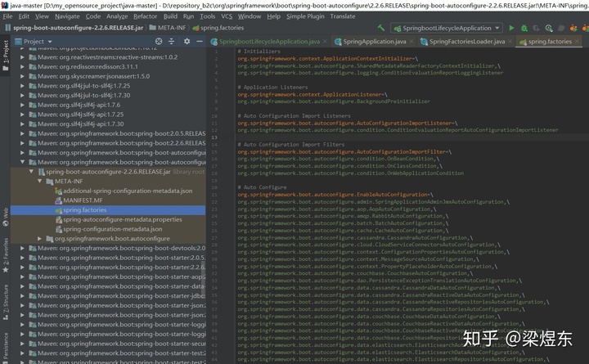Expand the org.springframework.boot.autoconfigure package
Screen dimensions: 589x364
[x=39, y=239]
